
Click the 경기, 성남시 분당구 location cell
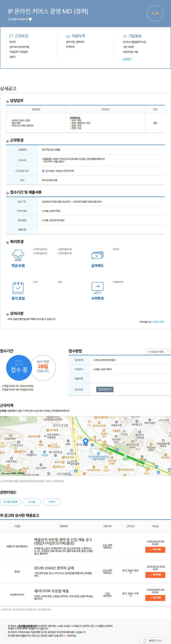(x=130, y=572)
